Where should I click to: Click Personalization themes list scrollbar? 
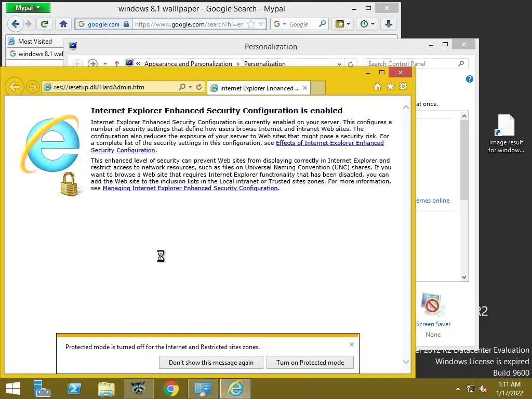click(464, 159)
